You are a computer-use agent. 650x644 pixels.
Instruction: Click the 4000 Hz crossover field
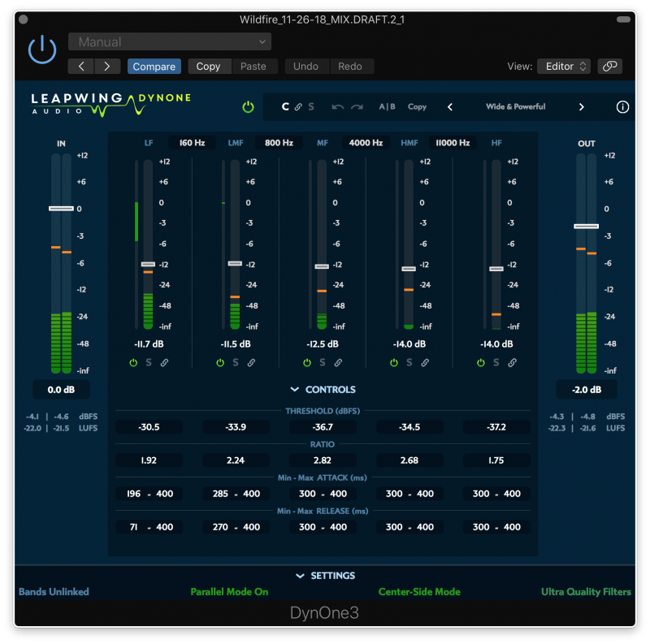366,143
